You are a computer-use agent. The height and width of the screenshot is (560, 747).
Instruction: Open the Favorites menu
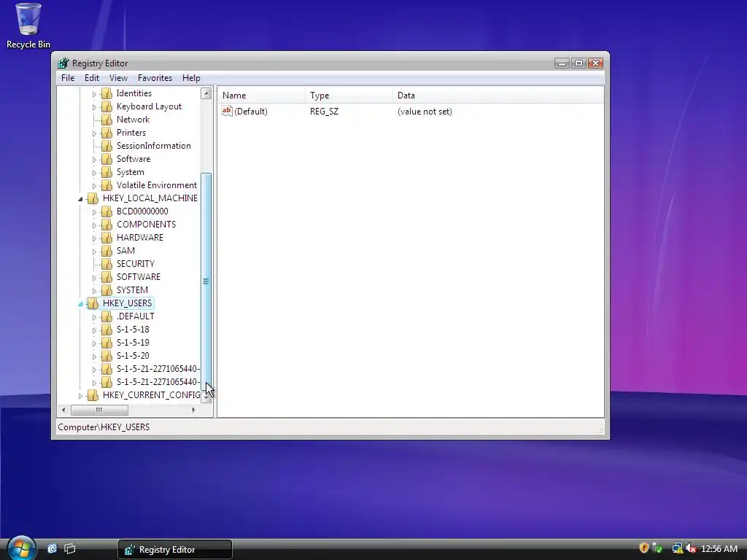(x=155, y=77)
